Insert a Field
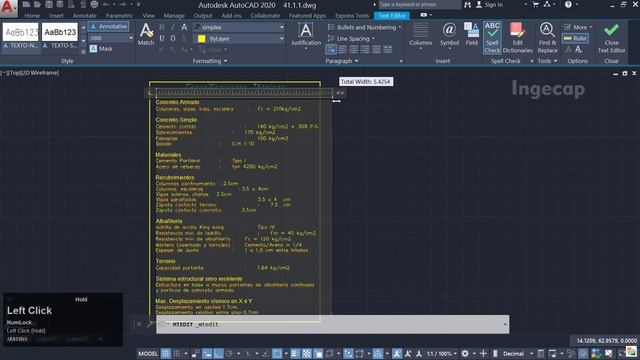This screenshot has height=360, width=640. point(471,34)
